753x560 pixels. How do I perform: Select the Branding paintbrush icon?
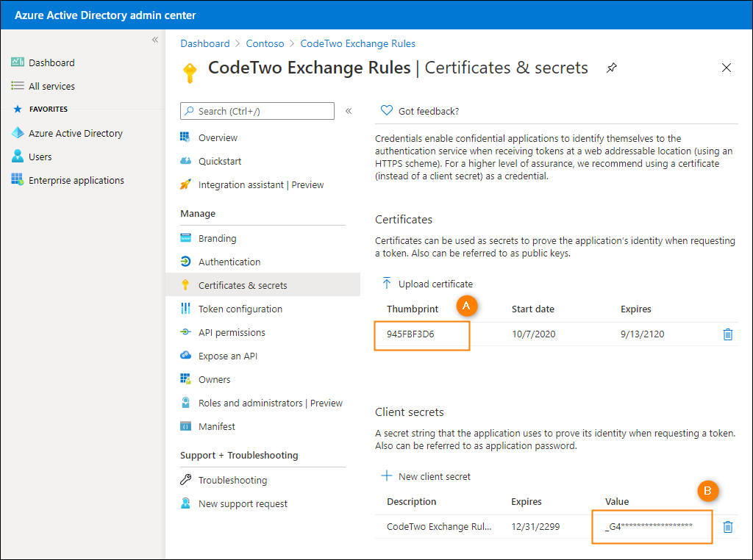coord(185,238)
